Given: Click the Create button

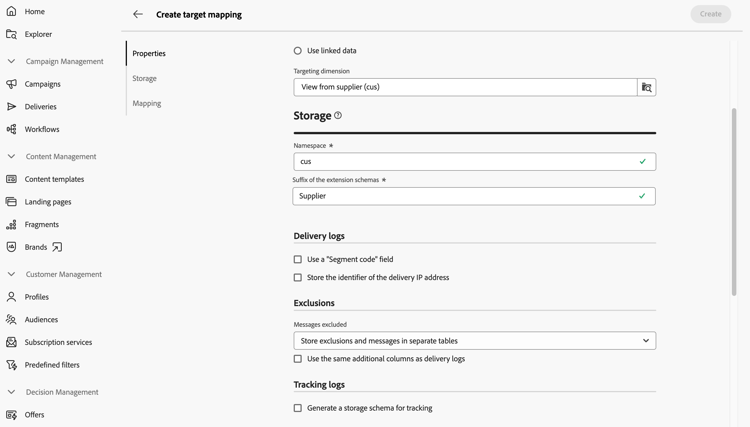Looking at the screenshot, I should click(710, 14).
